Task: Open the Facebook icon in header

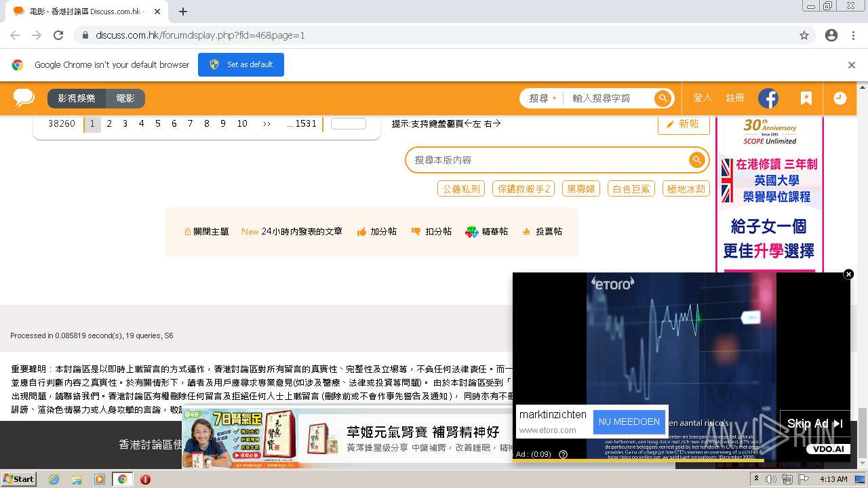Action: pos(768,98)
